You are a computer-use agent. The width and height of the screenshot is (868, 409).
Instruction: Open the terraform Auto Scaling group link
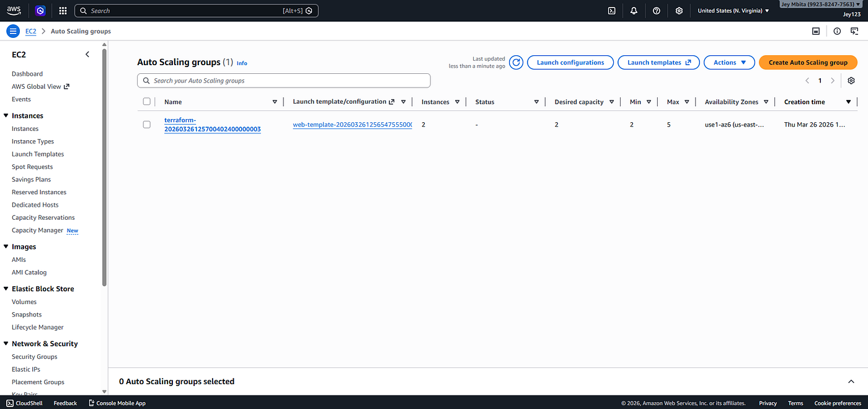pos(213,124)
